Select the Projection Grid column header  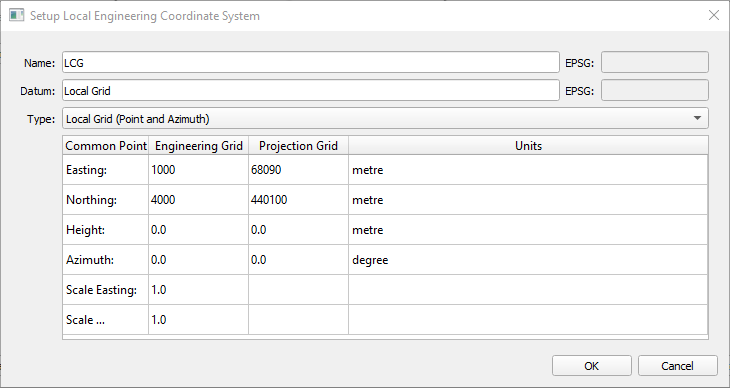click(298, 146)
